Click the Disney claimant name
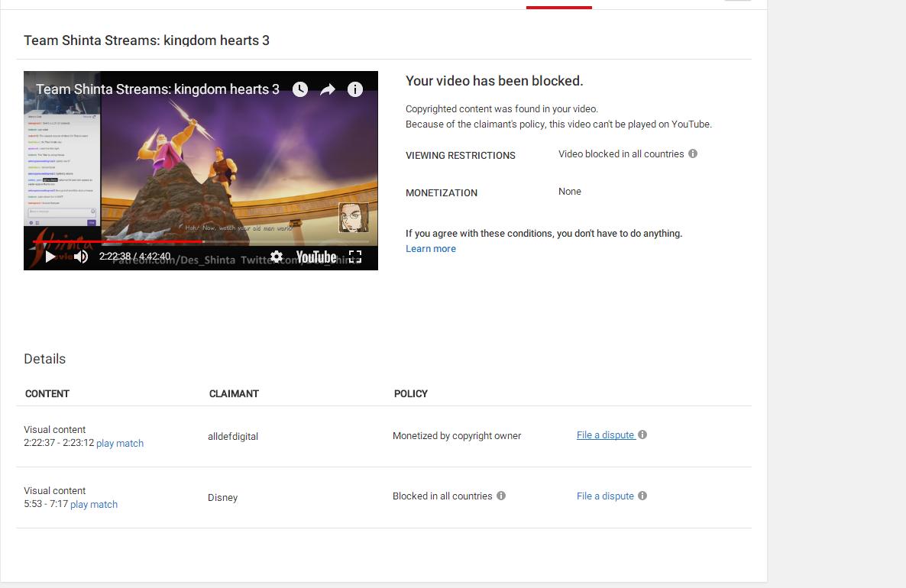The width and height of the screenshot is (906, 588). [x=222, y=497]
